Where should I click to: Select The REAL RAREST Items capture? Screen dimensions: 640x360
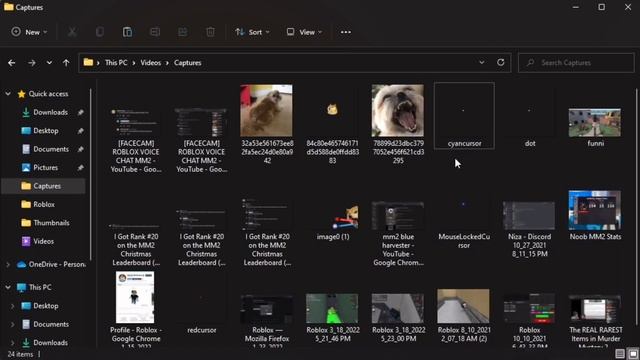(595, 320)
